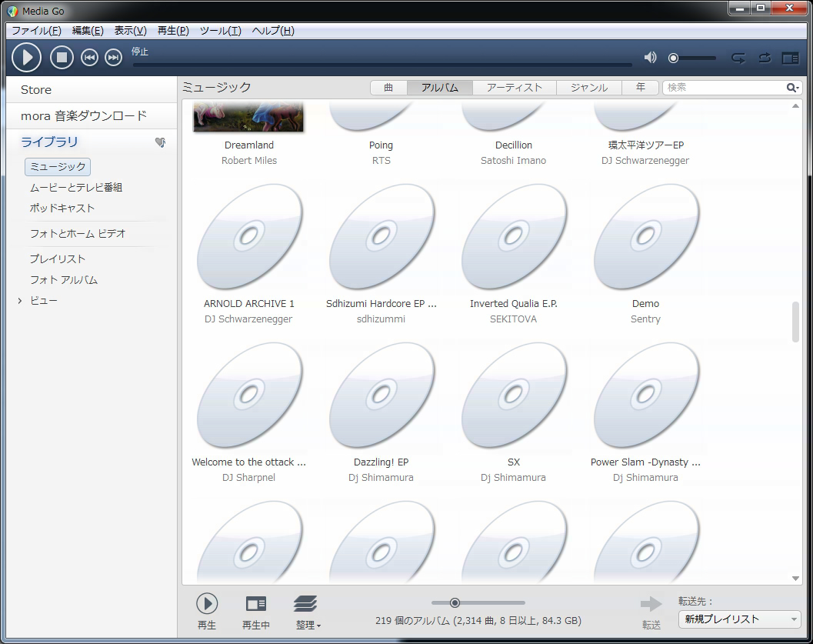Expand the ビュー tree node
This screenshot has width=813, height=644.
tap(20, 301)
